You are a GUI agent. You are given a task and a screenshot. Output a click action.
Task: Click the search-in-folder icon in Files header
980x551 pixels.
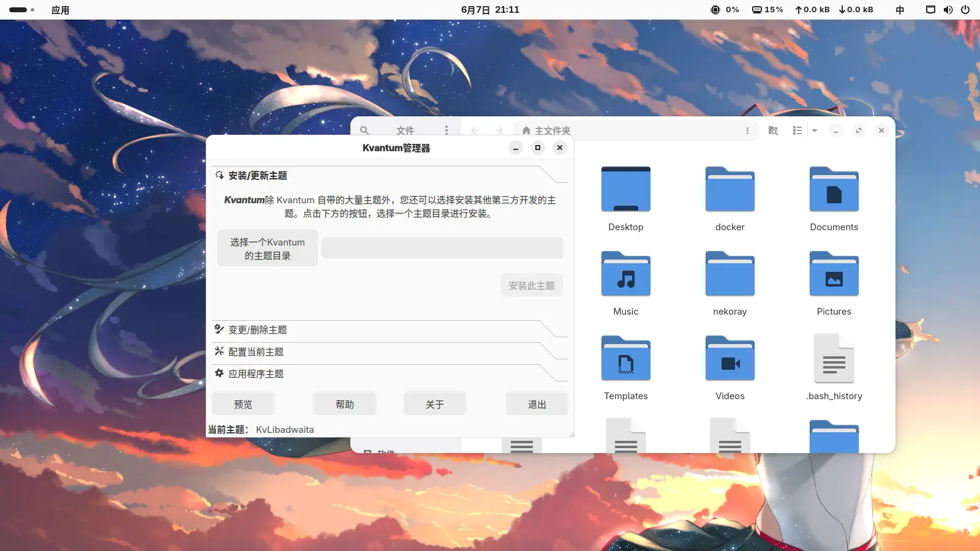(773, 130)
